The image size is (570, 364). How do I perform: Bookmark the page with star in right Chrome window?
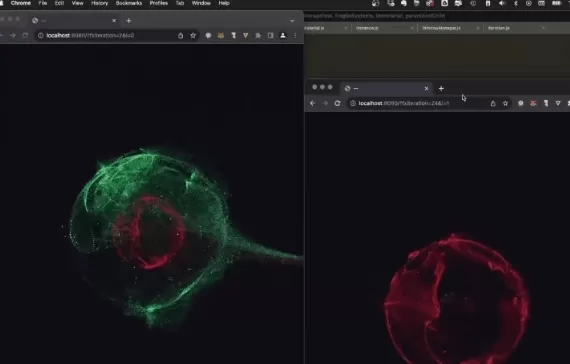point(505,103)
